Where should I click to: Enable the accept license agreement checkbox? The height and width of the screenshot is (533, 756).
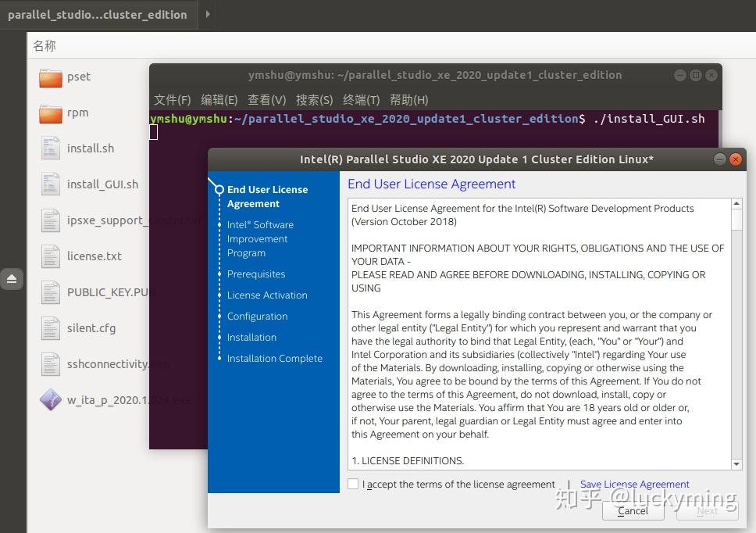353,484
